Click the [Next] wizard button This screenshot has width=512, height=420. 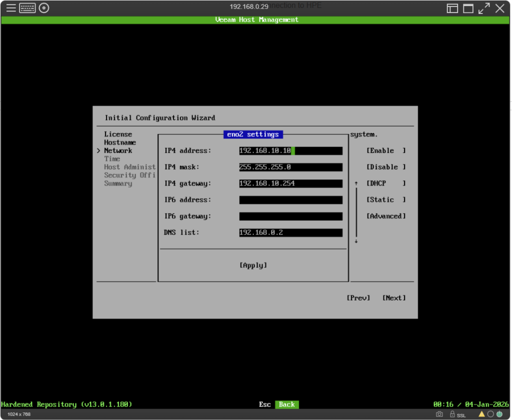(394, 298)
